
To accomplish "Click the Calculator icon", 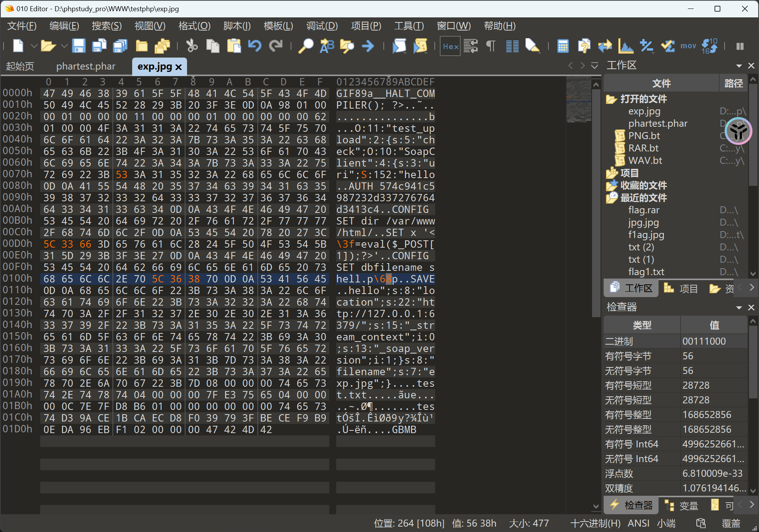I will point(563,46).
